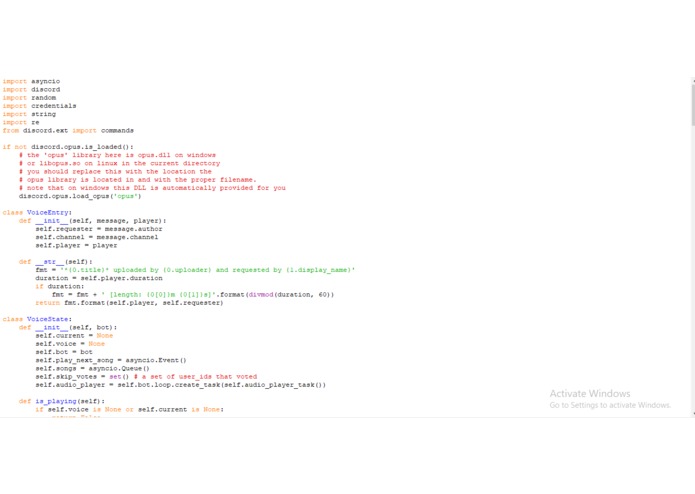Click "duration = self.player.duration" line
The height and width of the screenshot is (494, 695).
point(99,278)
